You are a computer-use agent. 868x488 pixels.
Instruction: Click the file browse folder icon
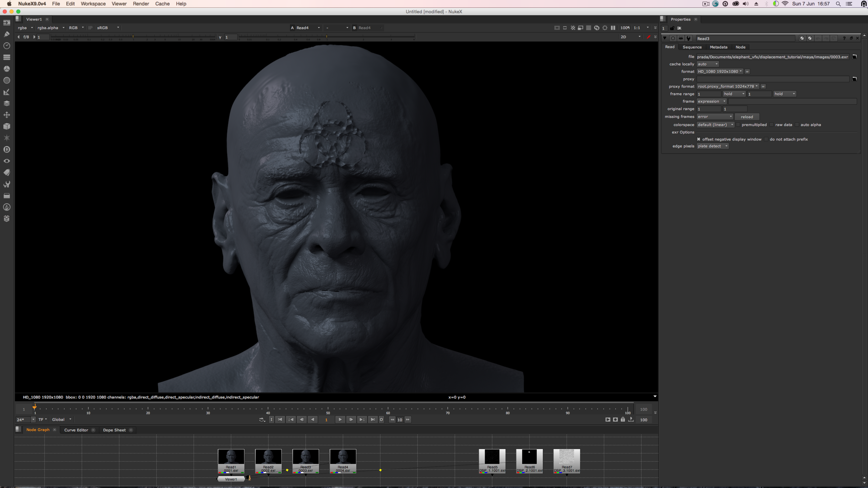point(854,57)
